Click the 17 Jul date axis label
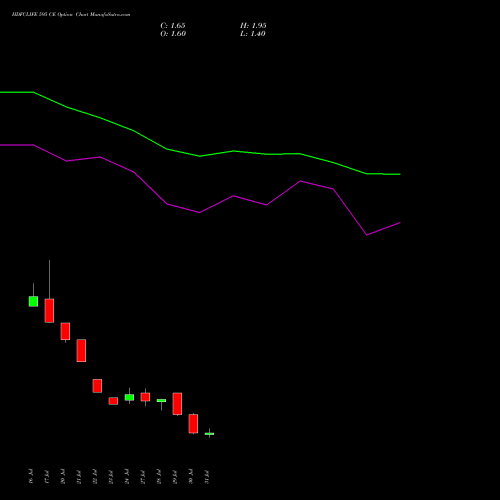 point(47,476)
